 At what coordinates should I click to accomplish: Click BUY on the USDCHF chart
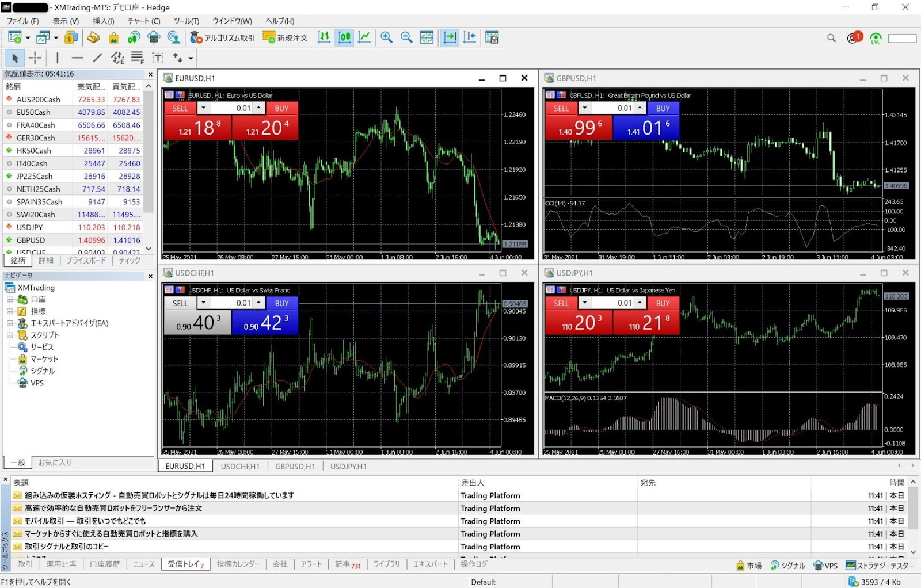click(x=281, y=303)
